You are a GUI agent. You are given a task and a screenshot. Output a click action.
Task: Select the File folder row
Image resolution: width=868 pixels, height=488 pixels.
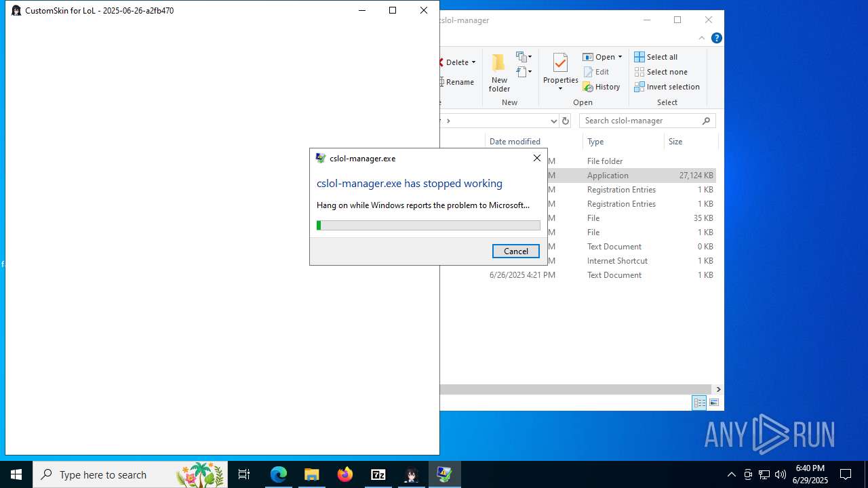[x=578, y=161]
